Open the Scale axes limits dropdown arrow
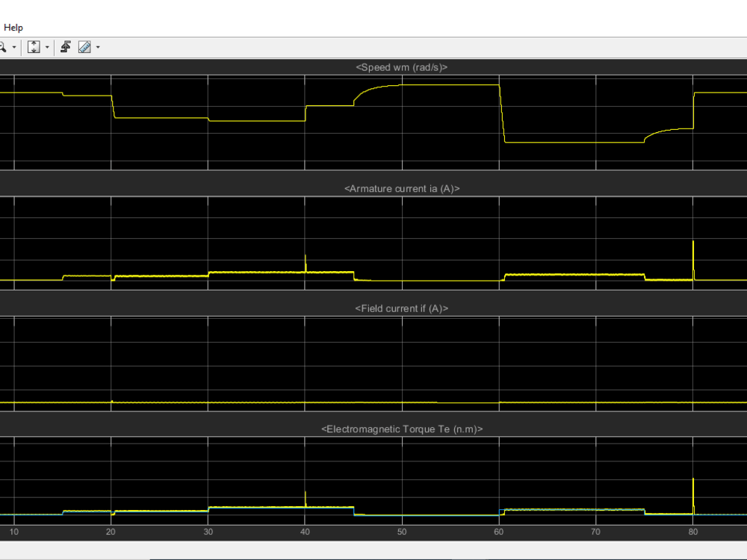 pyautogui.click(x=47, y=46)
